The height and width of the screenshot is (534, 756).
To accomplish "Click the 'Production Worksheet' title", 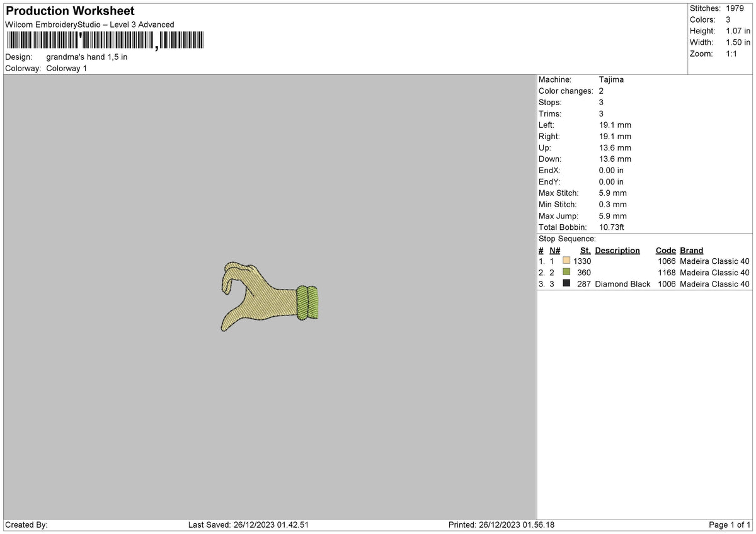I will click(70, 11).
